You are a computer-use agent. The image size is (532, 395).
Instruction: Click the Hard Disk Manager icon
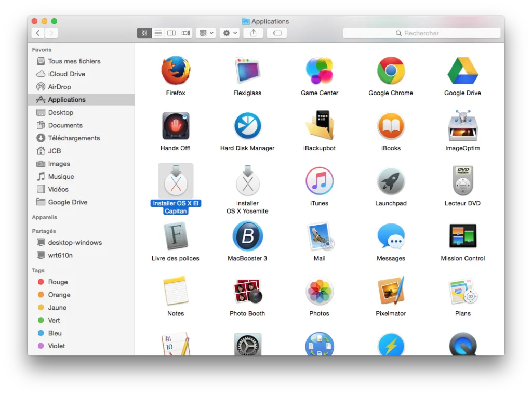(x=247, y=126)
